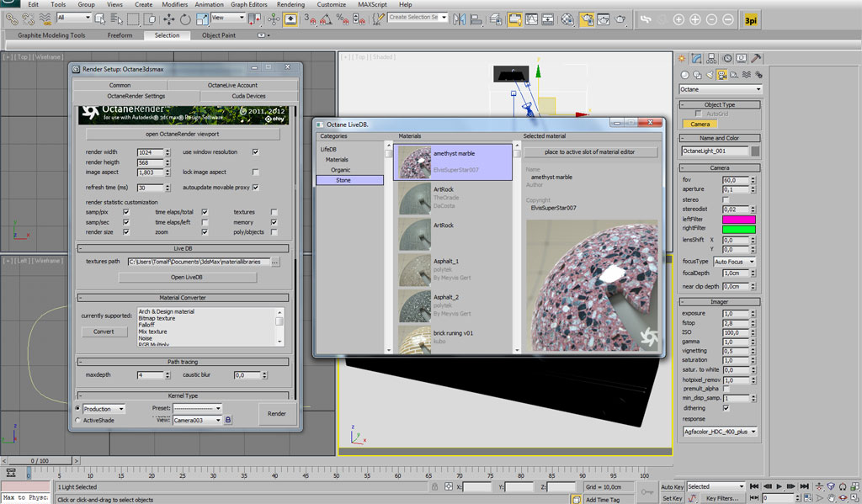
Task: Click the 3pi toolbar icon
Action: point(750,20)
